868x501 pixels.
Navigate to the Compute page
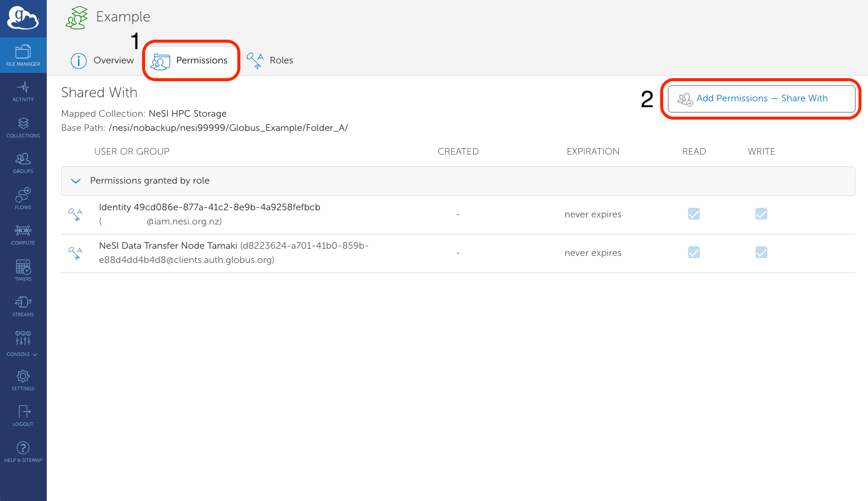[x=23, y=235]
